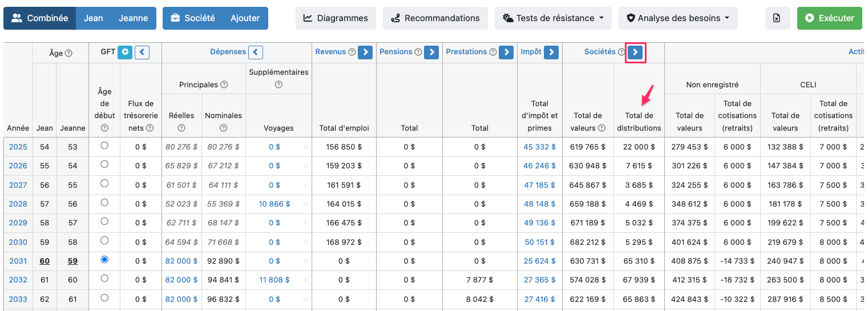Click the Prestations header link
The image size is (868, 311).
tap(466, 52)
